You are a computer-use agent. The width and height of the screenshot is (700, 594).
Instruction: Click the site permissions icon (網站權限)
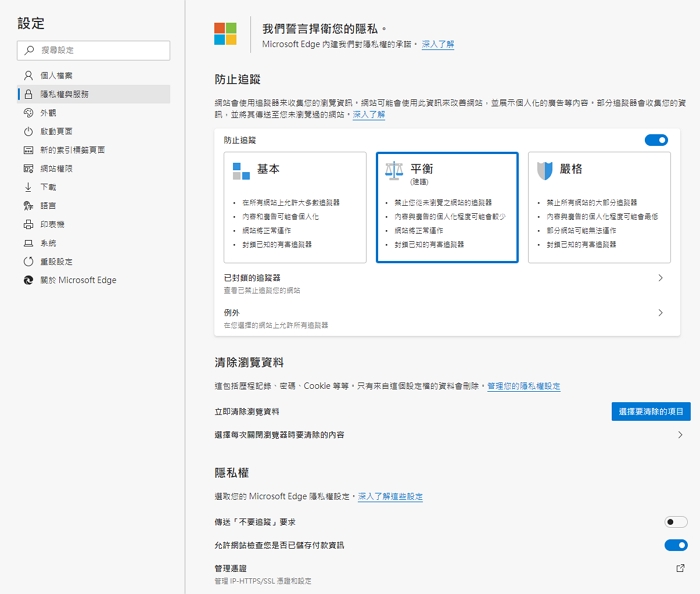point(28,169)
